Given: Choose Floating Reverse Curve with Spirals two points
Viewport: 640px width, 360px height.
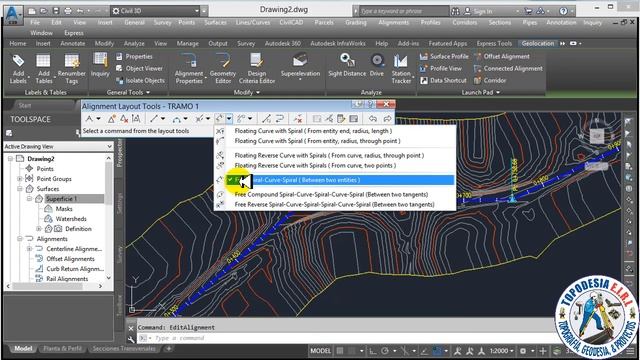Looking at the screenshot, I should [315, 165].
